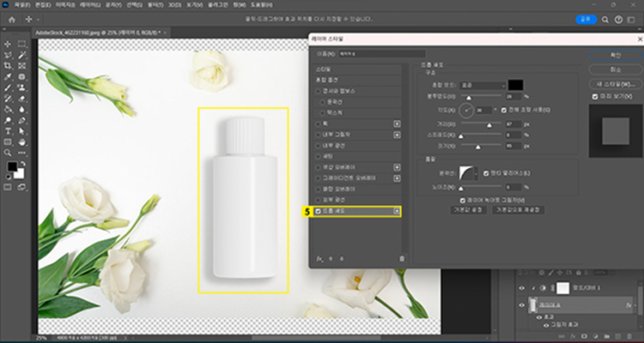644x343 pixels.
Task: Hide the 레이어 0 layer via eye icon
Action: point(521,304)
